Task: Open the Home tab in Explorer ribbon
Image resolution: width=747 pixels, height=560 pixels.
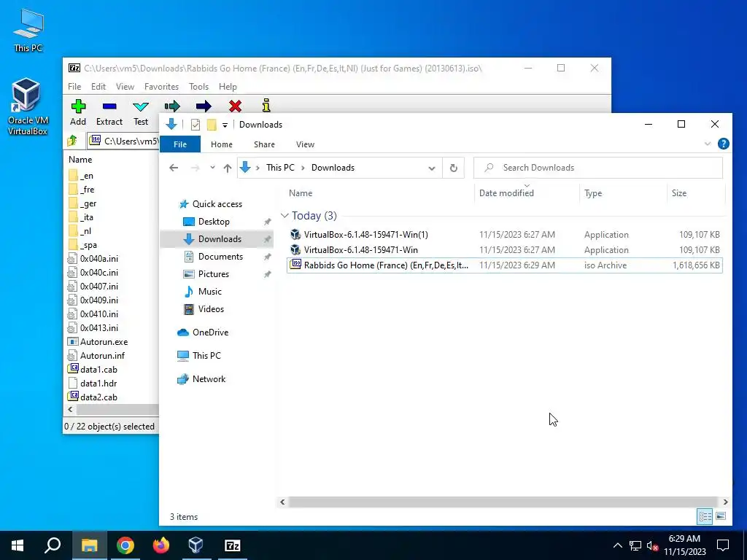Action: 222,144
